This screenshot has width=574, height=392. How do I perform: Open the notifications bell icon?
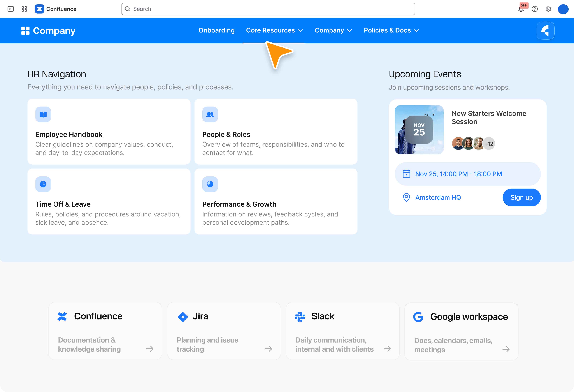click(521, 9)
